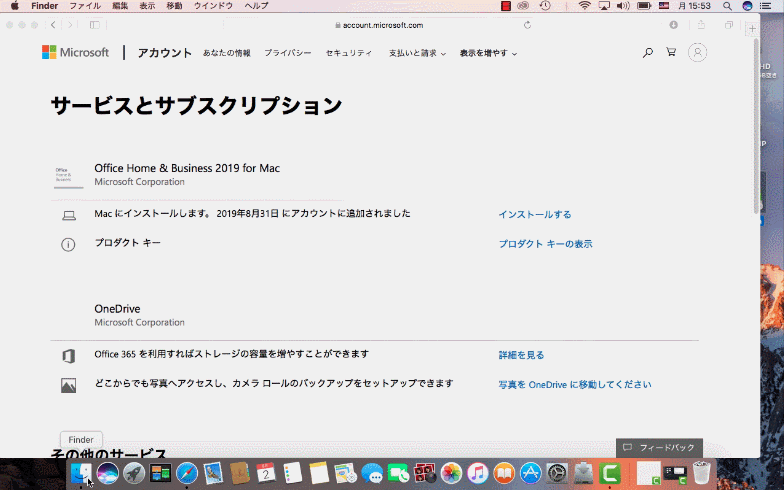
Task: Open Photo Booth icon in the Dock
Action: click(x=424, y=472)
